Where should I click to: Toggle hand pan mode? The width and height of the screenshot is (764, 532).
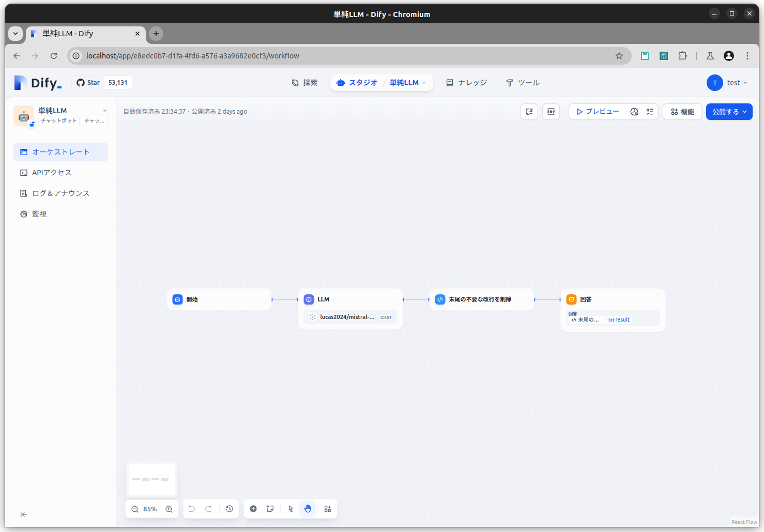[308, 509]
